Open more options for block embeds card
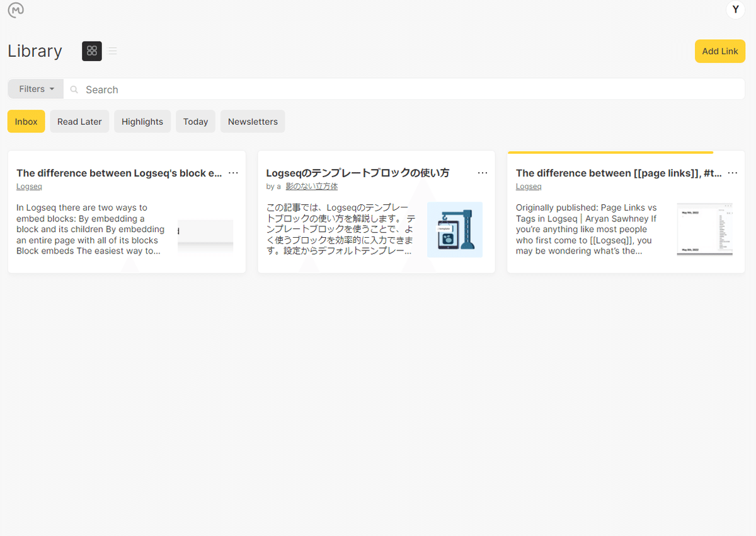 click(x=233, y=173)
